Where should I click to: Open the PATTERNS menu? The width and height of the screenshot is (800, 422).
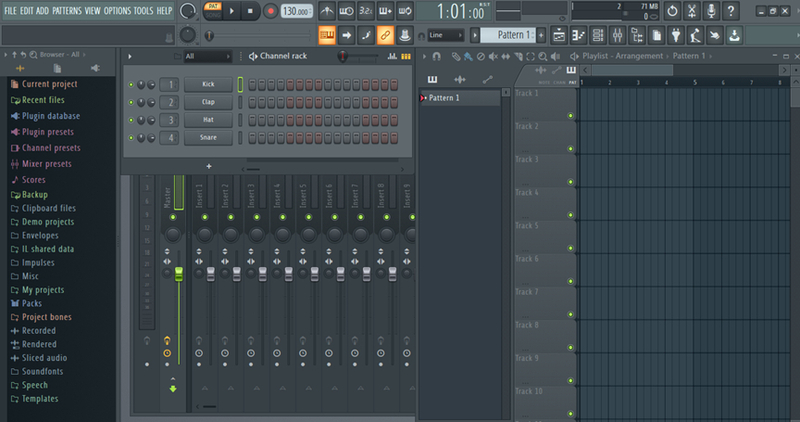tap(67, 11)
